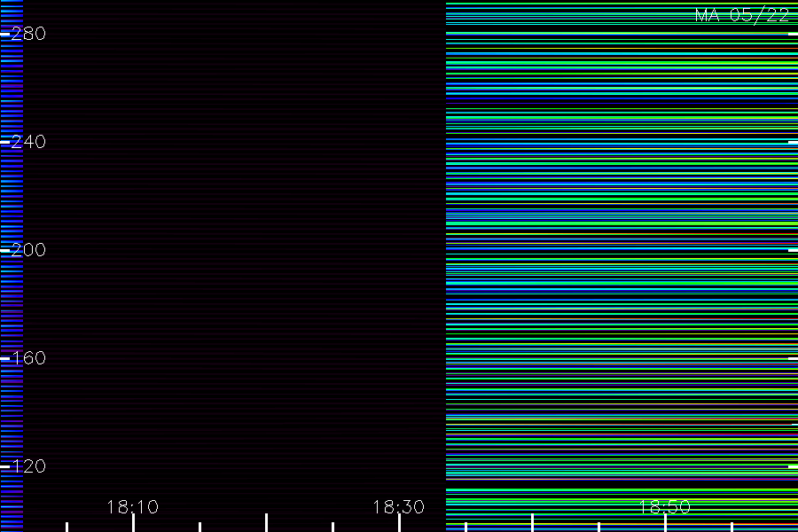The width and height of the screenshot is (798, 532).
Task: Click the tall tick mark below 18:30
Action: tap(400, 523)
